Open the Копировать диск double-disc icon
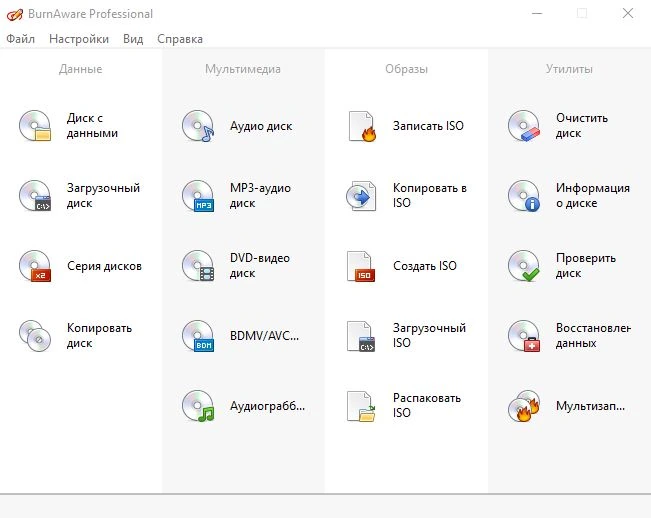The width and height of the screenshot is (651, 518). tap(35, 336)
